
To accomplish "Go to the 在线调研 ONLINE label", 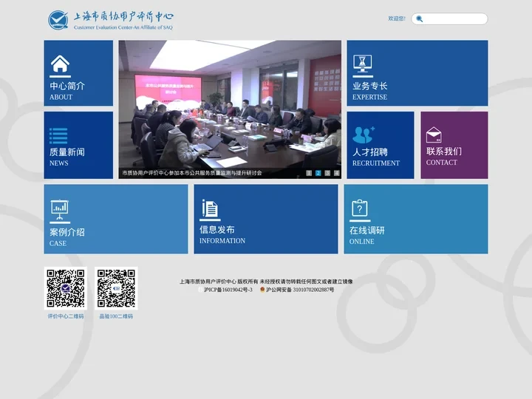I will click(x=367, y=236).
